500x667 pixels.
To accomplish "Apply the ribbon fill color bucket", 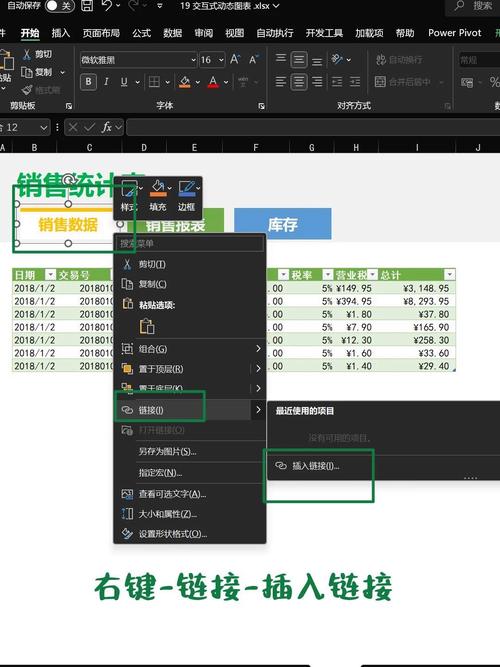I will tap(185, 82).
